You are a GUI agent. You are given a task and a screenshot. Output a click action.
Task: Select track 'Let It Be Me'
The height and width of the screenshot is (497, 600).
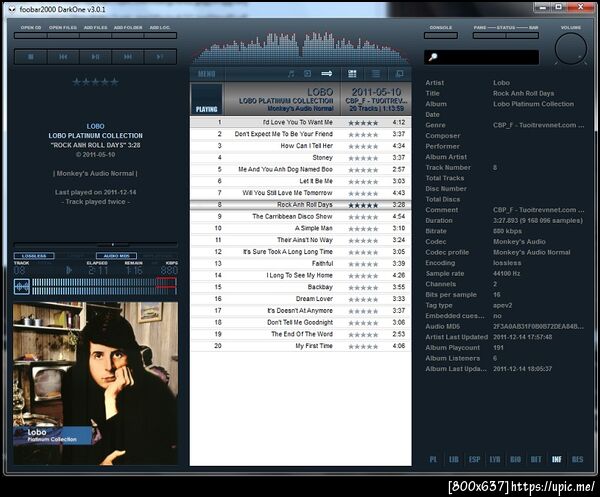pos(301,181)
